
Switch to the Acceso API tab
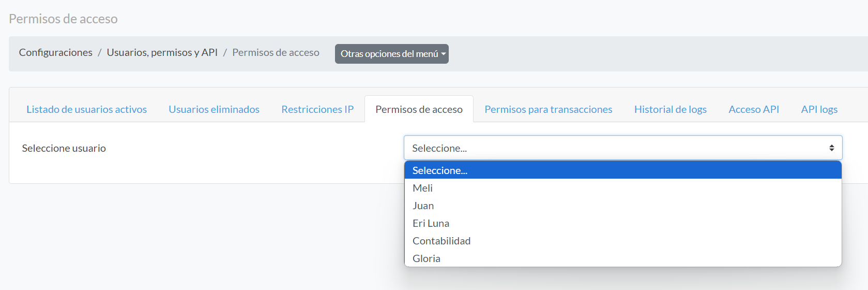click(754, 109)
